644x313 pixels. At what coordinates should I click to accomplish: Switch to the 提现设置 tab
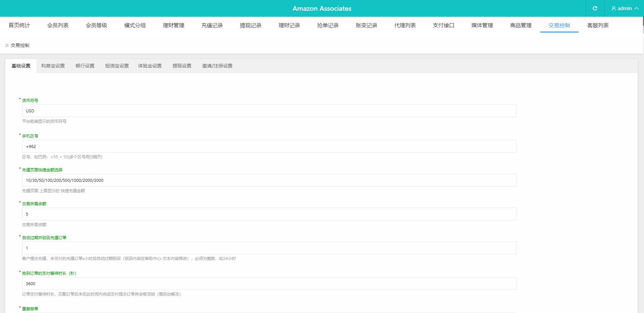pos(182,66)
